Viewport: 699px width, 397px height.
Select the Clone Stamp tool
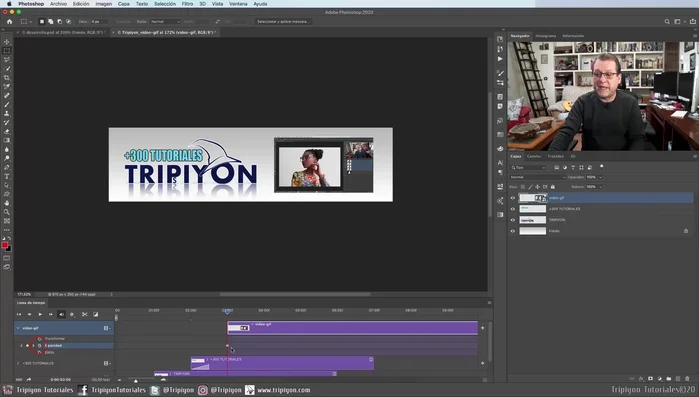coord(7,114)
